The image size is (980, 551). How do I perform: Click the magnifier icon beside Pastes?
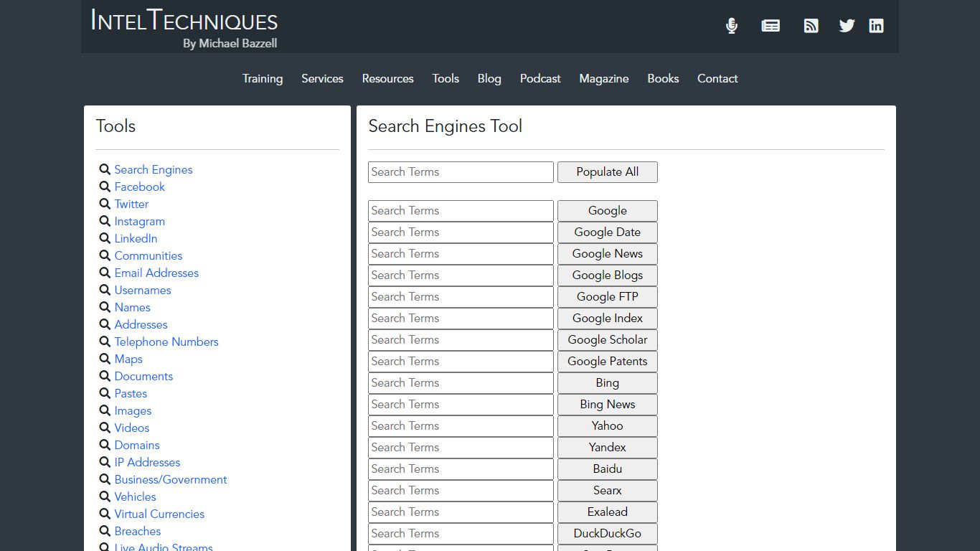click(x=105, y=394)
